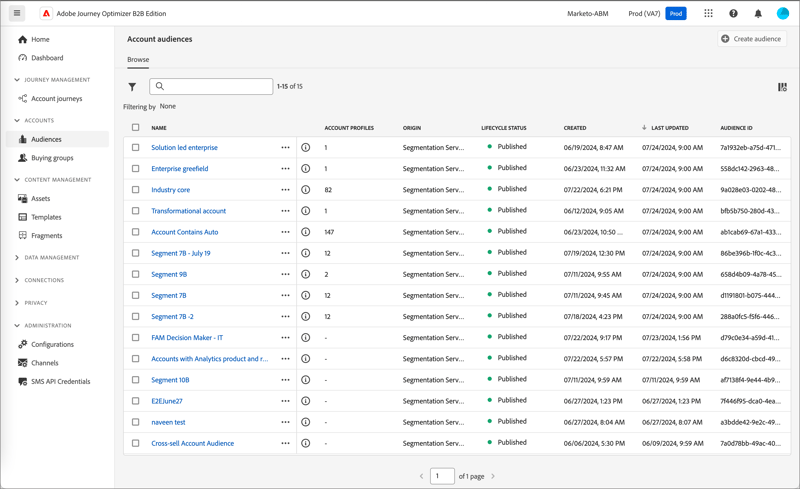Expand the Privacy section
Viewport: 800px width, 489px height.
pyautogui.click(x=17, y=303)
